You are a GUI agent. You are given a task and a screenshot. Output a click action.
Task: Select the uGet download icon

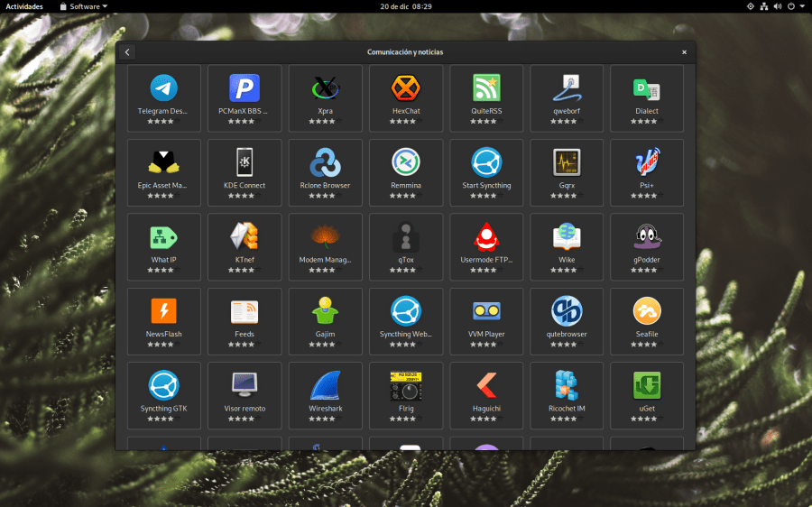click(x=647, y=385)
